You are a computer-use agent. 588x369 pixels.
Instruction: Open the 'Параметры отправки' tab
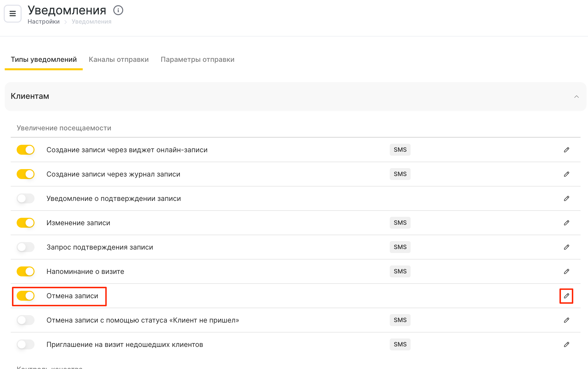pyautogui.click(x=197, y=60)
